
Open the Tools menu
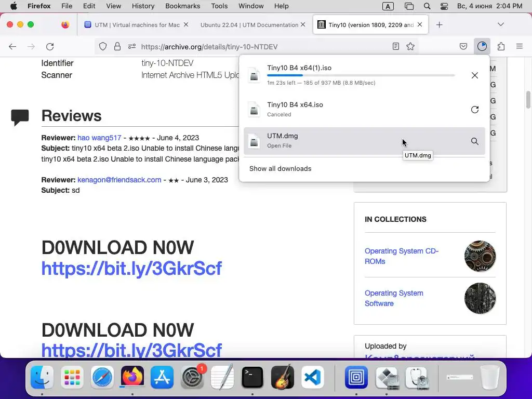[x=219, y=6]
